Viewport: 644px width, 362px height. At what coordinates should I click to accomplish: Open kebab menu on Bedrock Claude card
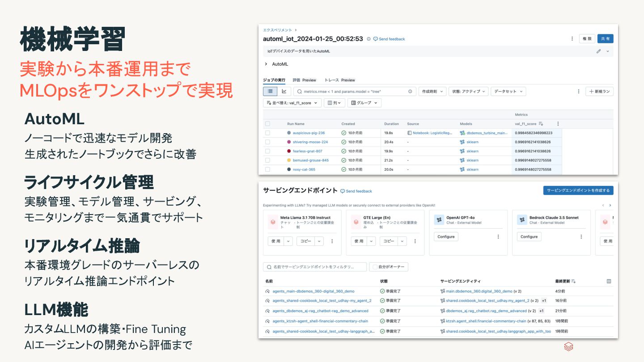click(581, 236)
